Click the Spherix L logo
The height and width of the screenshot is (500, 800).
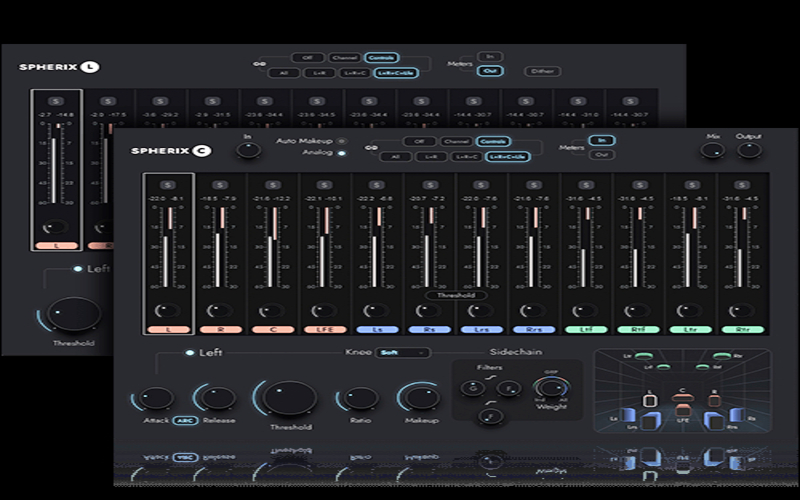click(x=59, y=67)
